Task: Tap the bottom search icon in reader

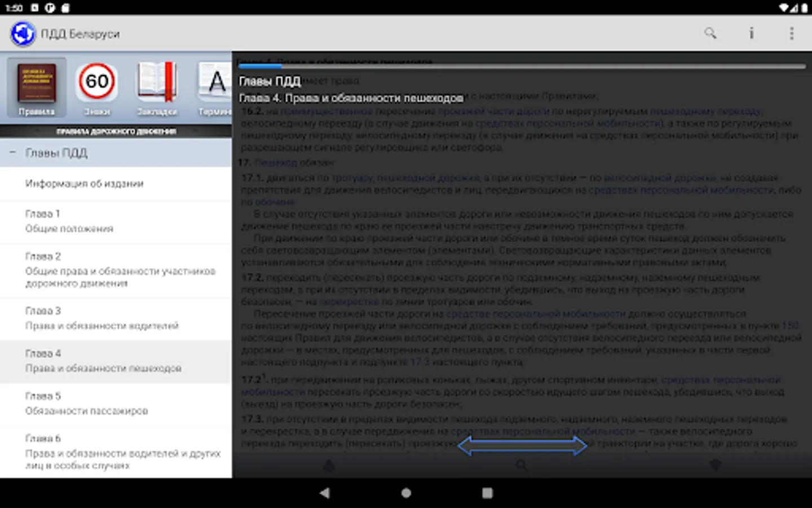Action: [x=522, y=466]
